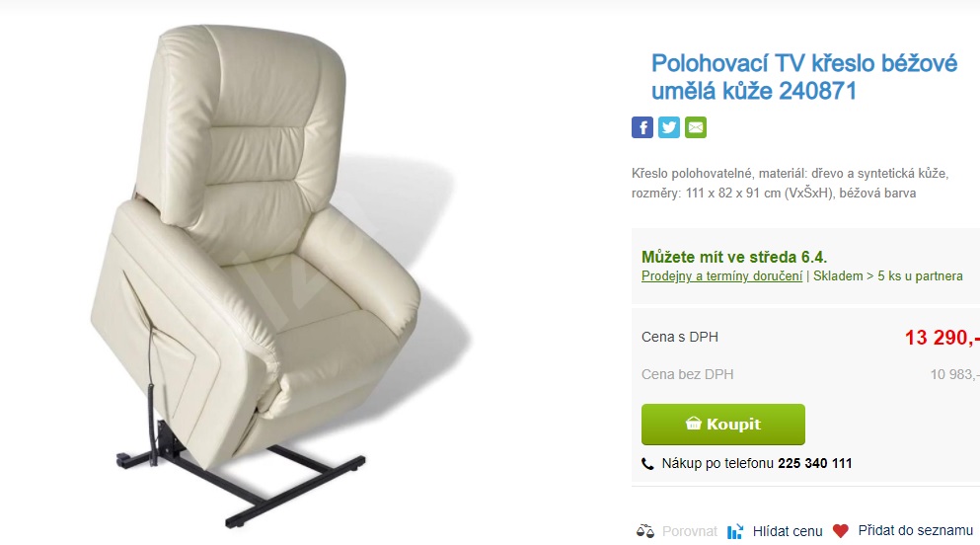This screenshot has width=980, height=545.
Task: Share product via Twitter icon
Action: click(x=669, y=127)
